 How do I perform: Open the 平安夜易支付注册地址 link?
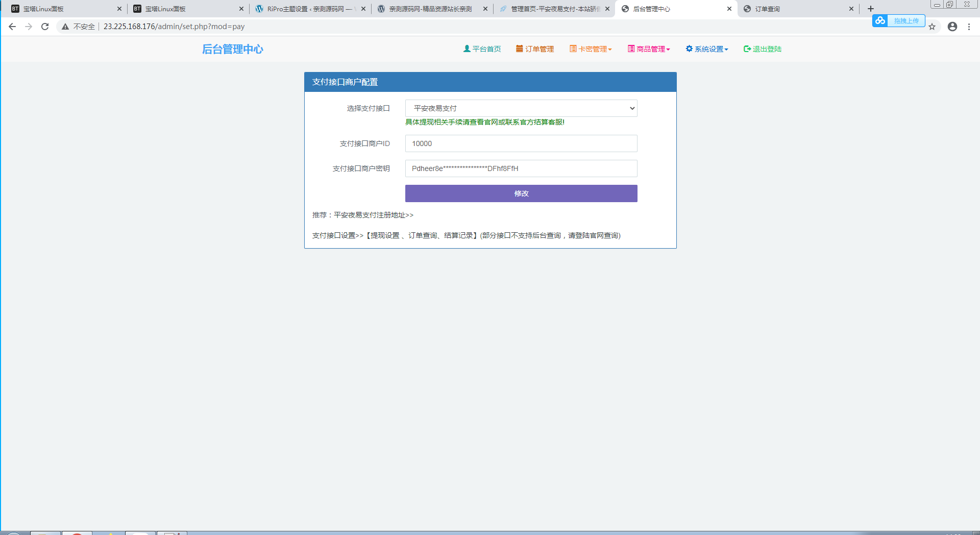pyautogui.click(x=374, y=215)
